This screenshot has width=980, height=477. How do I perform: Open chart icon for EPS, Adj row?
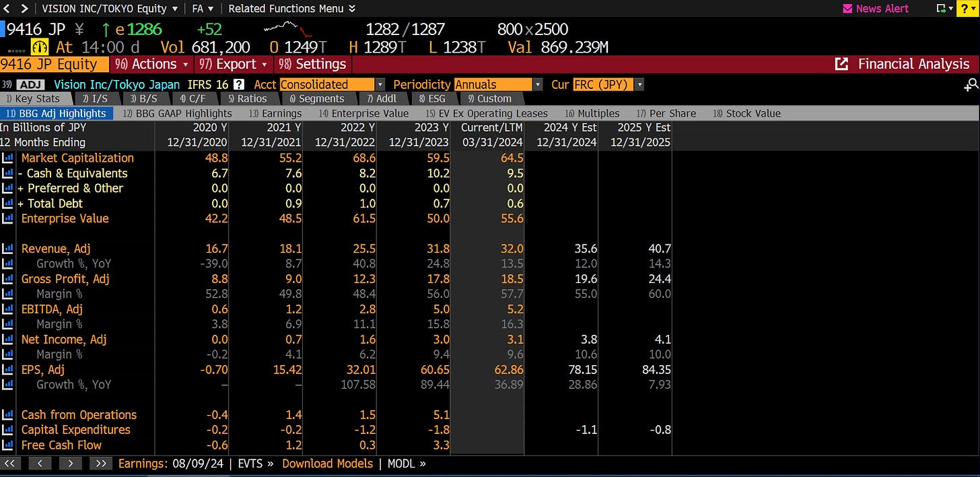(7, 370)
